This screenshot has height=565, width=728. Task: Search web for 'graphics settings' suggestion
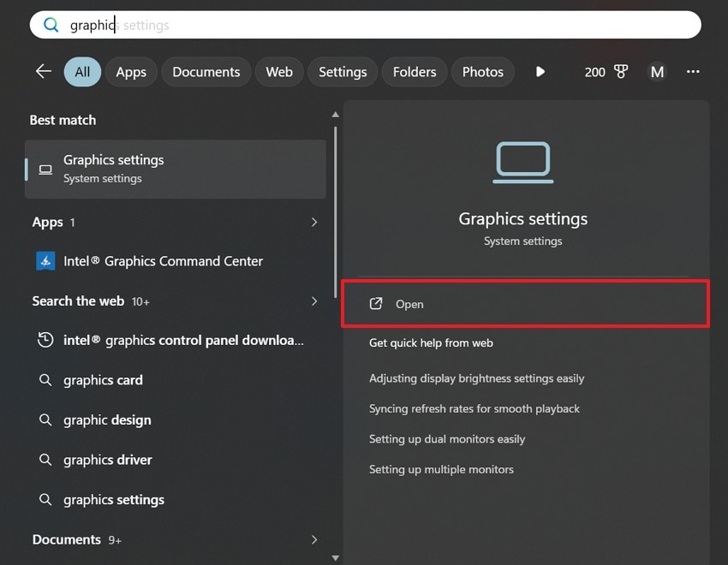[x=176, y=500]
